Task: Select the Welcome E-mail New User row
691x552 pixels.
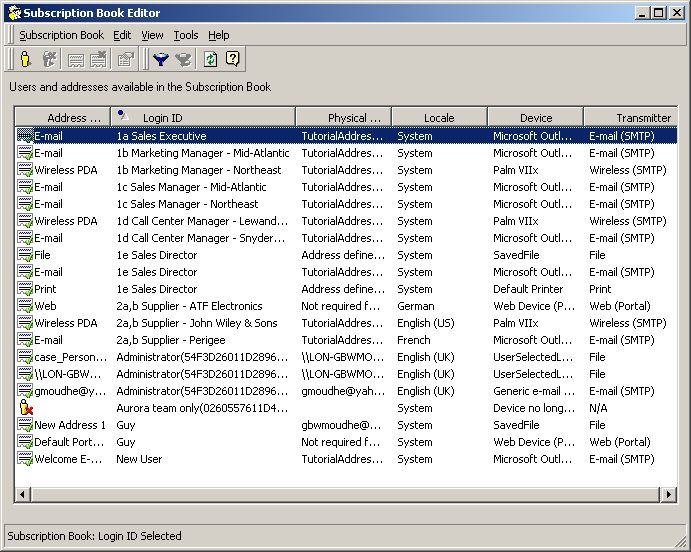Action: point(139,459)
